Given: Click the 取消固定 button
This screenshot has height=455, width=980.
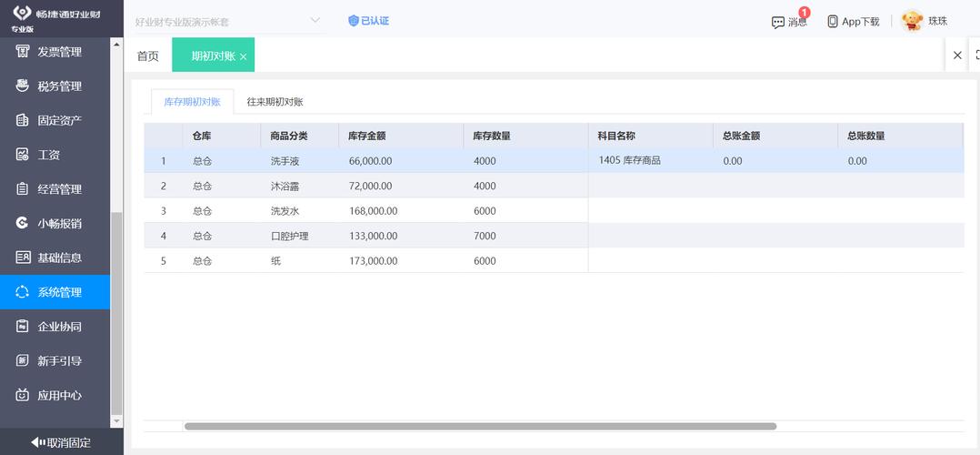Looking at the screenshot, I should 61,442.
